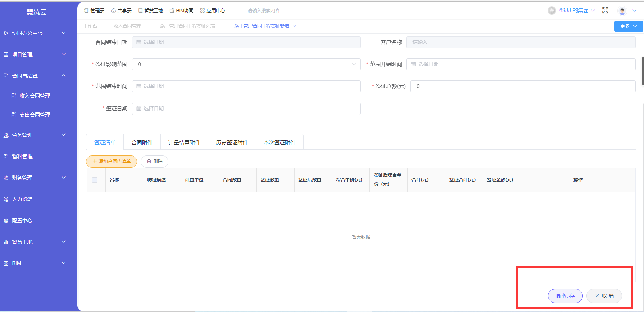Click the 人力资源 sidebar icon

[x=6, y=199]
